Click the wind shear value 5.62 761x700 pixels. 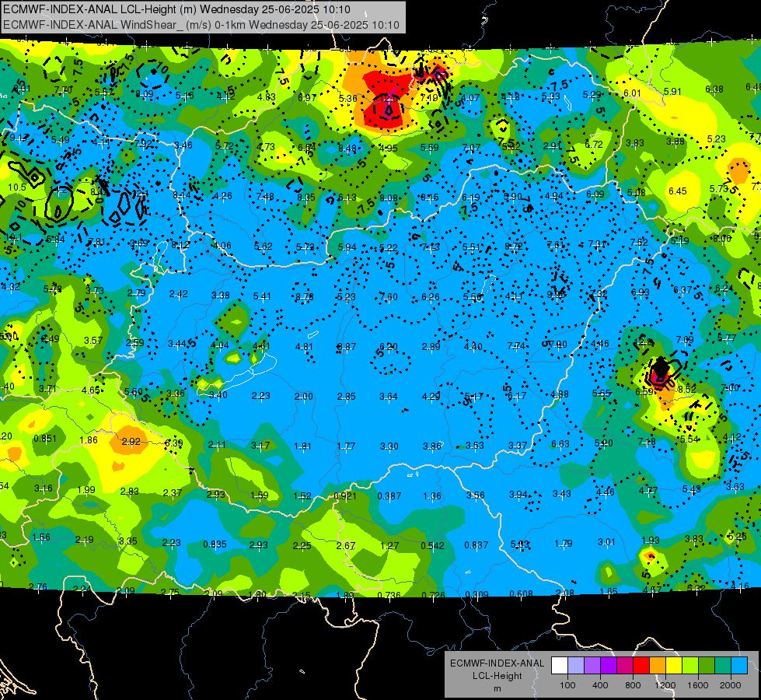pyautogui.click(x=263, y=247)
